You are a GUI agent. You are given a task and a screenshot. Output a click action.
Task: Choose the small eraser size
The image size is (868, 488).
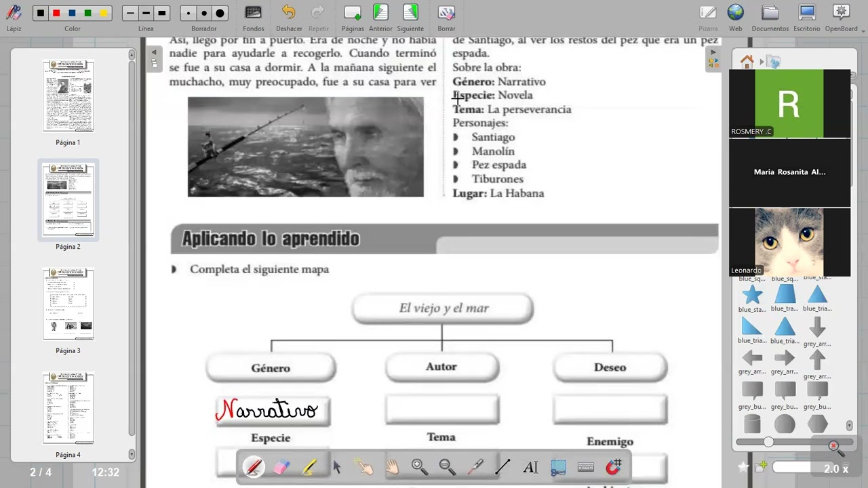click(189, 14)
